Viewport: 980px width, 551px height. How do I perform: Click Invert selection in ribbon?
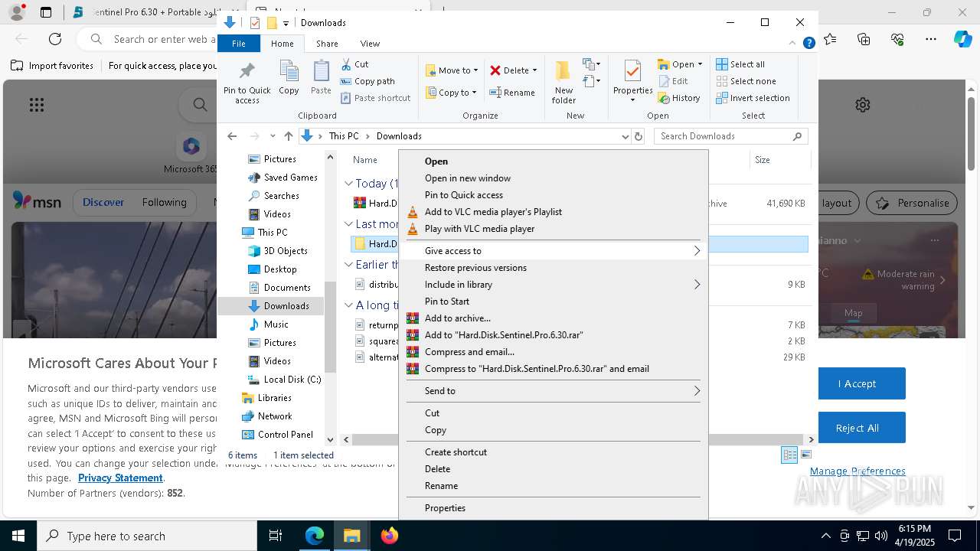tap(753, 98)
